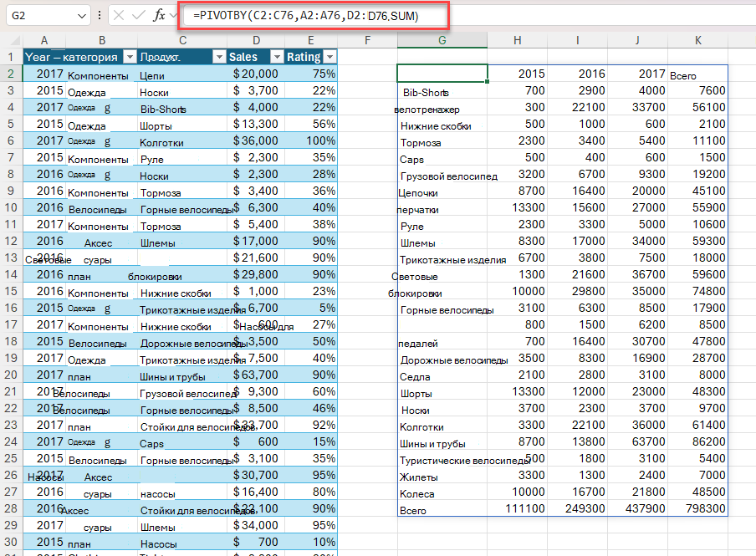Image resolution: width=756 pixels, height=556 pixels.
Task: Select column A header
Action: (43, 40)
